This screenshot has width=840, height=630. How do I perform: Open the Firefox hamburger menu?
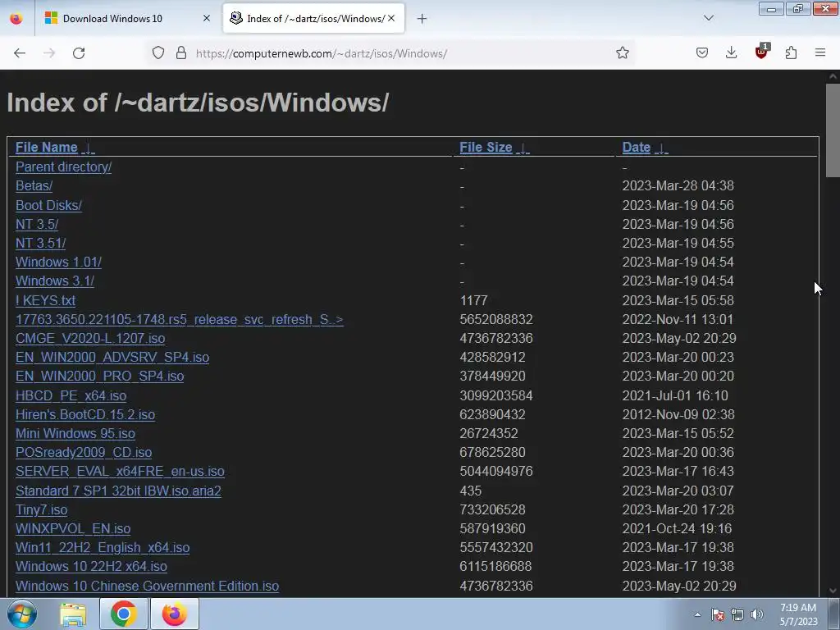pos(820,52)
